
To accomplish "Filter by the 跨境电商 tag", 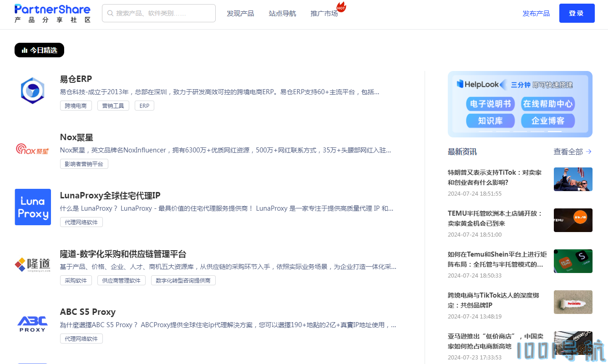I will [x=76, y=106].
